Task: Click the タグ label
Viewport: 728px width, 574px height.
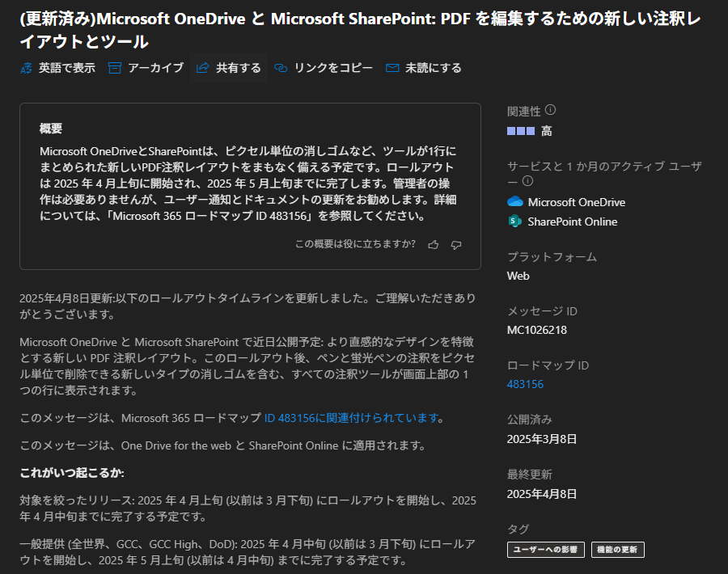Action: 518,529
